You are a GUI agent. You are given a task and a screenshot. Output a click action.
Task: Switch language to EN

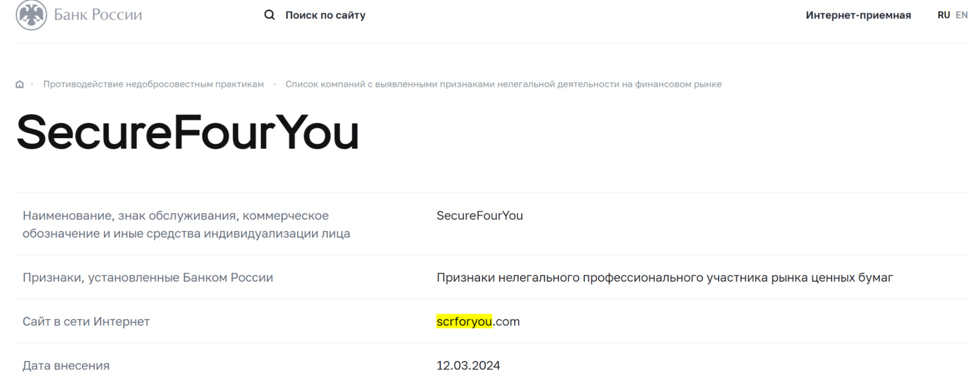pos(962,15)
